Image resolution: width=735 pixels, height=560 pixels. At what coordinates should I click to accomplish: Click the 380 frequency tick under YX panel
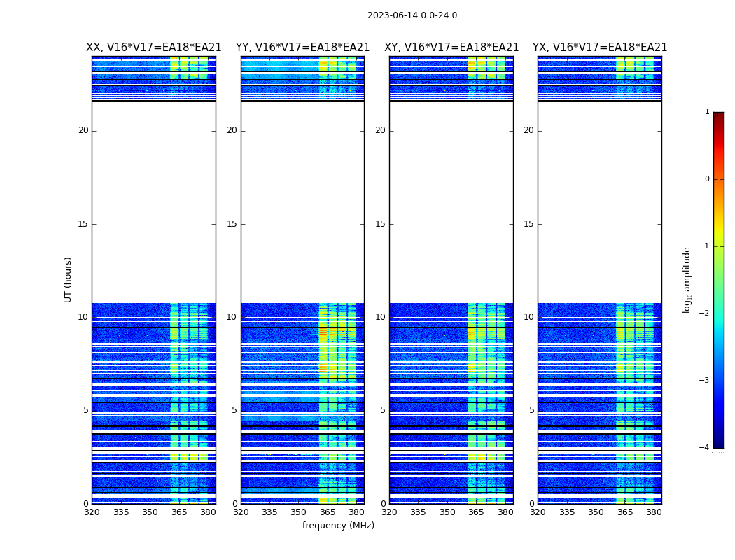[x=654, y=512]
